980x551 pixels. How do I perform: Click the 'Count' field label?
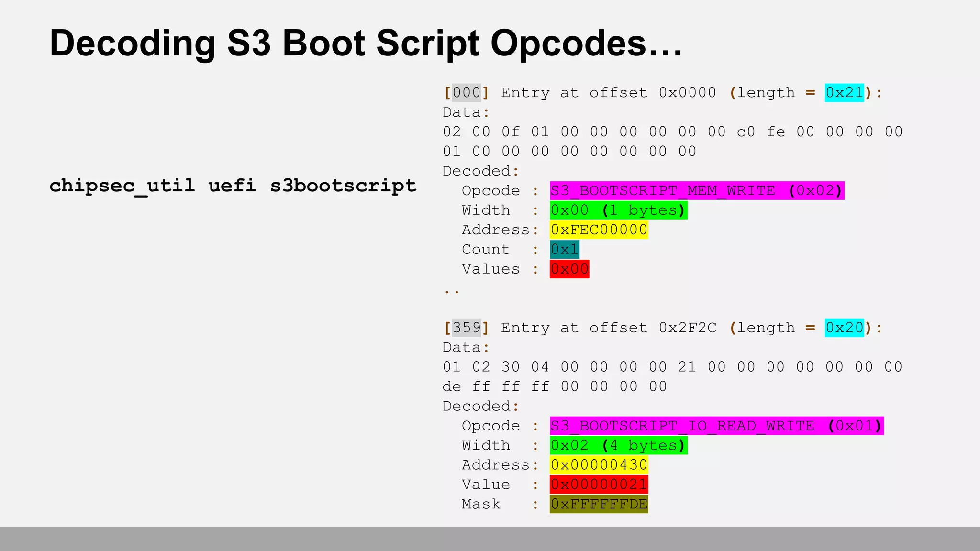tap(486, 249)
